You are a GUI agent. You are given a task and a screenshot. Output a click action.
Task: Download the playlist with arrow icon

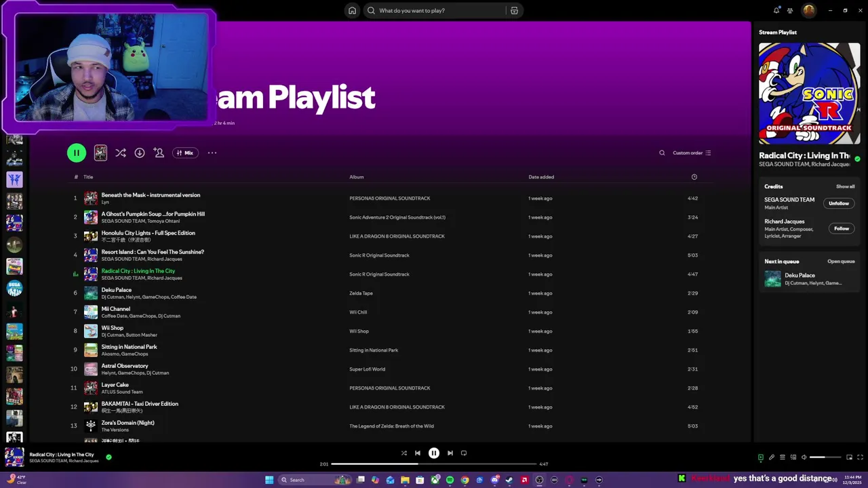140,153
